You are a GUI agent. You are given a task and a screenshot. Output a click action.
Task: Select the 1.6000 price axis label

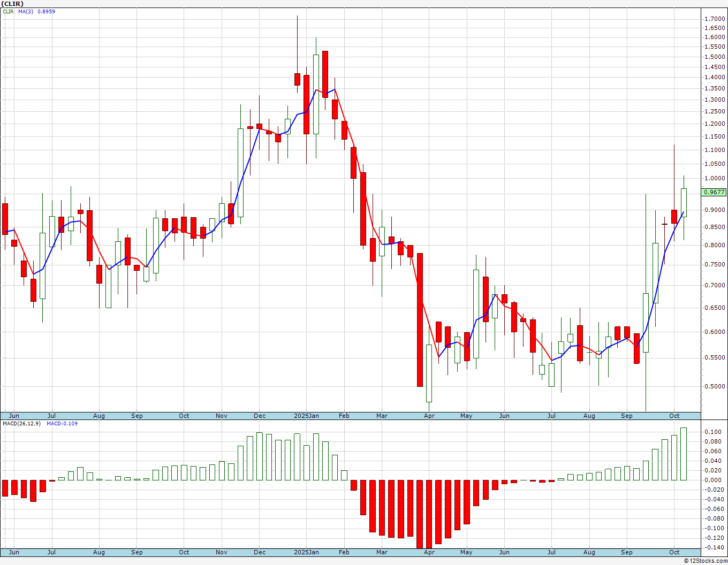point(715,37)
